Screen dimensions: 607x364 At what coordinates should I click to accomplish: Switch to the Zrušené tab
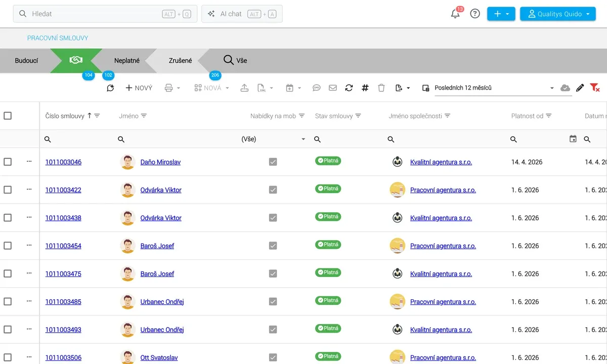181,61
